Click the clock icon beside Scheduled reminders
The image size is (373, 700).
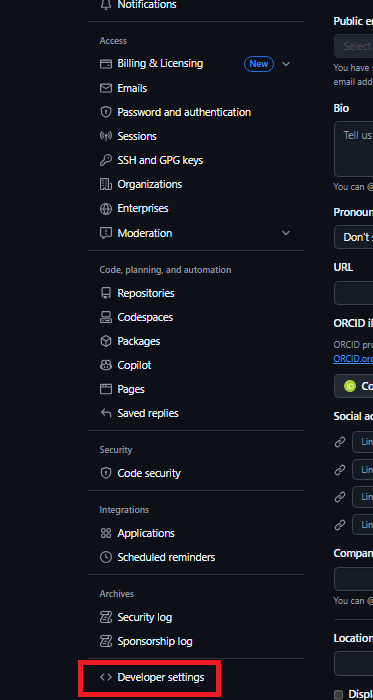click(106, 557)
